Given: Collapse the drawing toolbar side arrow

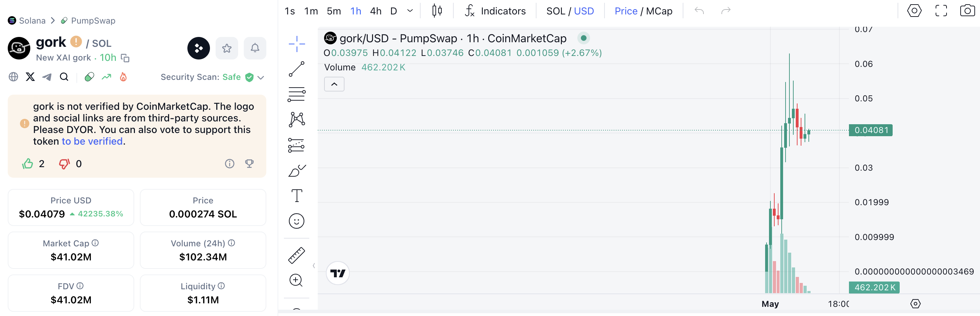Looking at the screenshot, I should [x=314, y=265].
